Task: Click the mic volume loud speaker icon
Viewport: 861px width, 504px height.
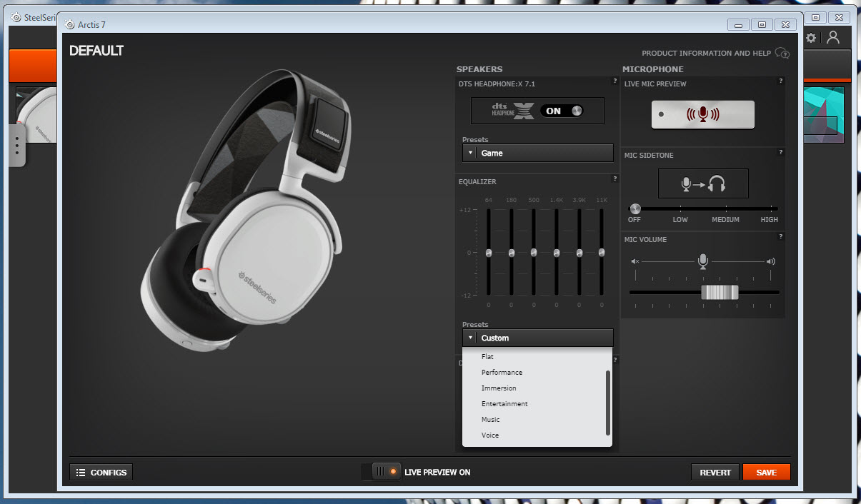Action: 770,261
